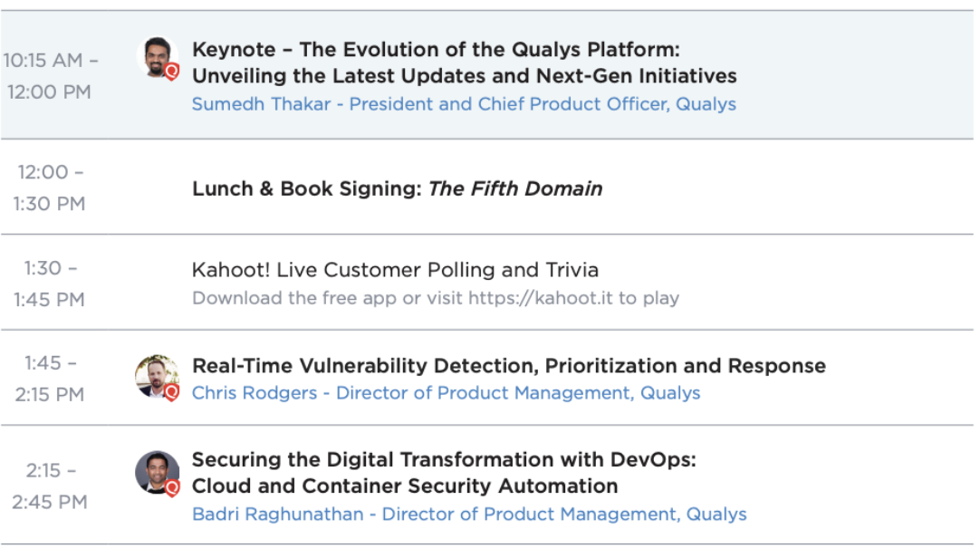Click The Fifth Domain book title
The height and width of the screenshot is (558, 980).
515,188
